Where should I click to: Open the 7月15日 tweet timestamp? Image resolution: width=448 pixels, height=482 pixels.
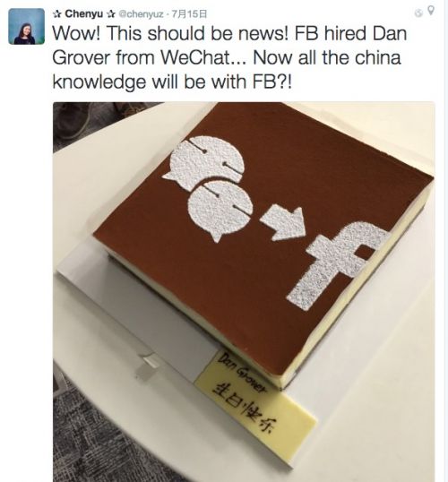189,14
